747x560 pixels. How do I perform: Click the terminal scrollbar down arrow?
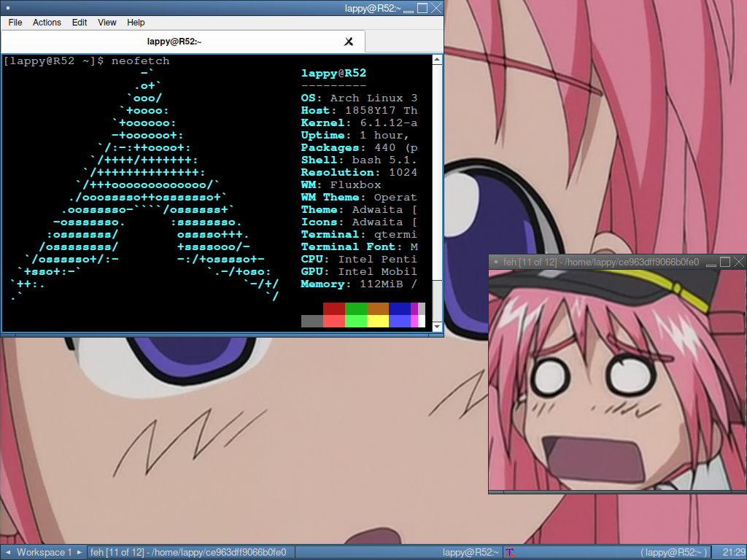pyautogui.click(x=437, y=327)
